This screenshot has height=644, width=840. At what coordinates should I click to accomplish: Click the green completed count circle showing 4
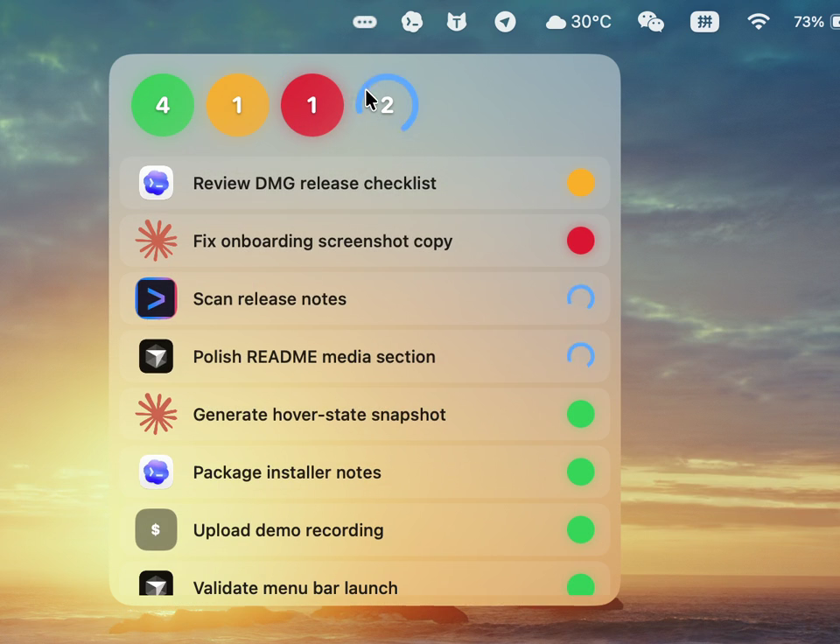pos(163,105)
